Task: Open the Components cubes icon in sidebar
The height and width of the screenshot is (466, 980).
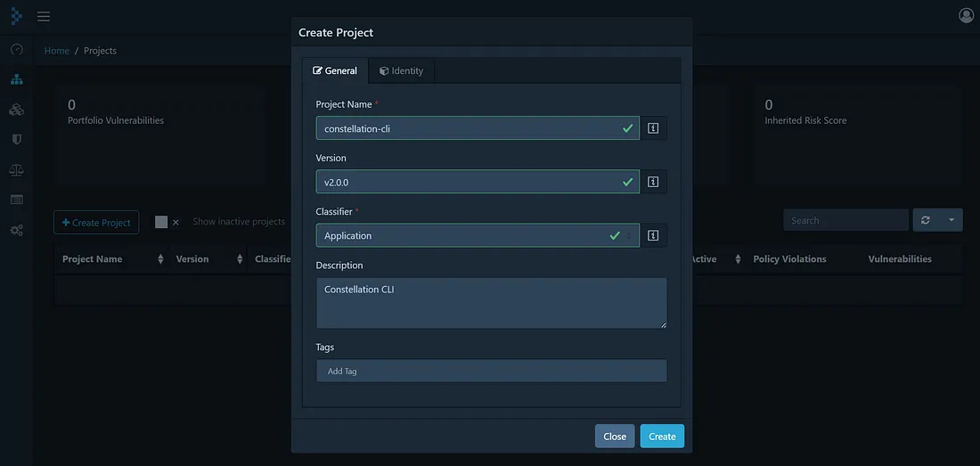Action: (16, 110)
